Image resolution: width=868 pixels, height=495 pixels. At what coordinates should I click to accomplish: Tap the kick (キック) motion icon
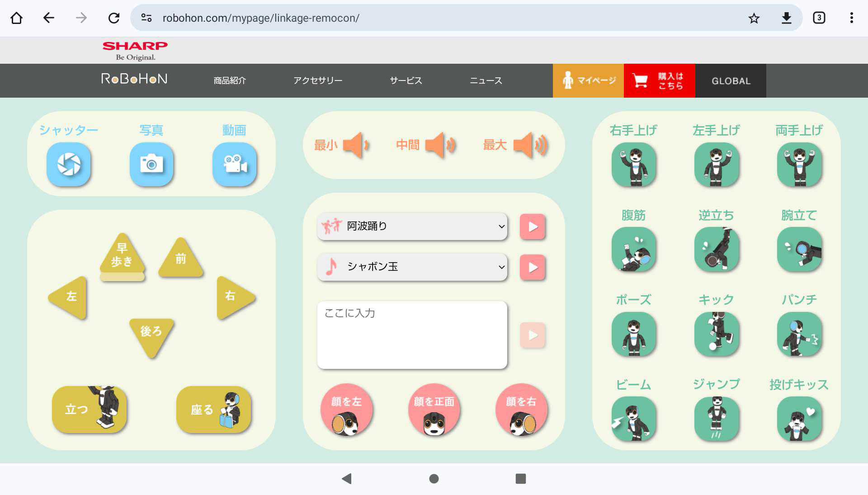point(716,334)
